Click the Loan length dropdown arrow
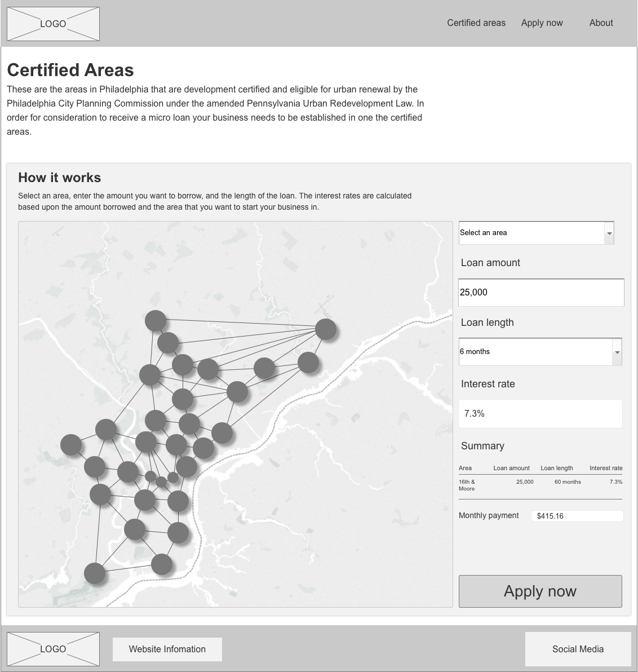This screenshot has width=638, height=672. tap(617, 352)
